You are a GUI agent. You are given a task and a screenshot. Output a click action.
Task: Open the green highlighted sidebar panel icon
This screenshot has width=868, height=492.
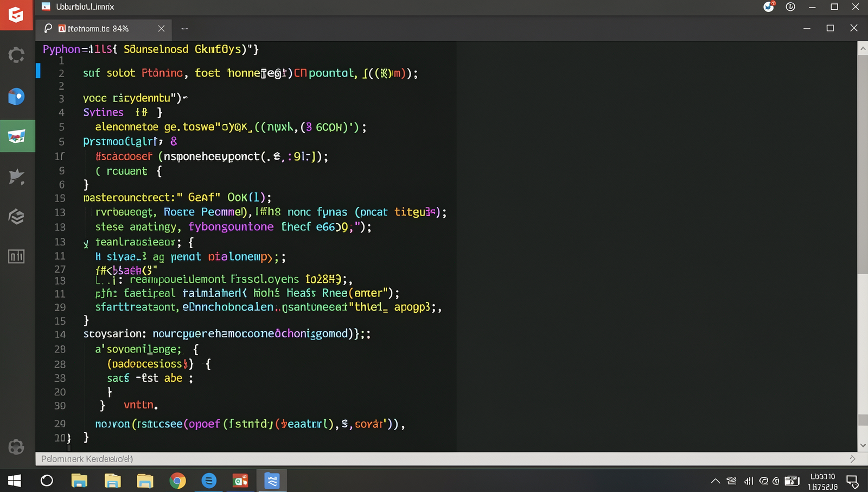coord(17,136)
